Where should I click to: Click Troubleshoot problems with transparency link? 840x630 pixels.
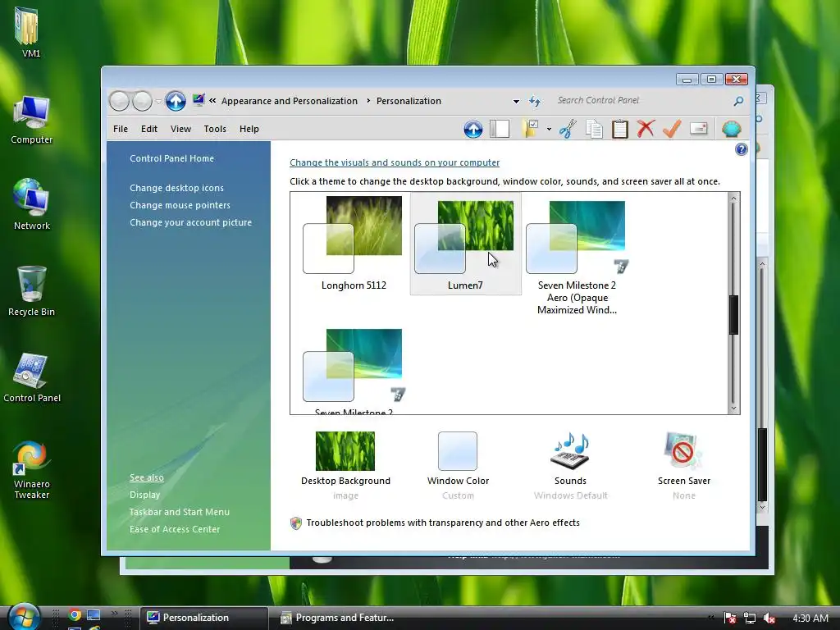pos(442,523)
